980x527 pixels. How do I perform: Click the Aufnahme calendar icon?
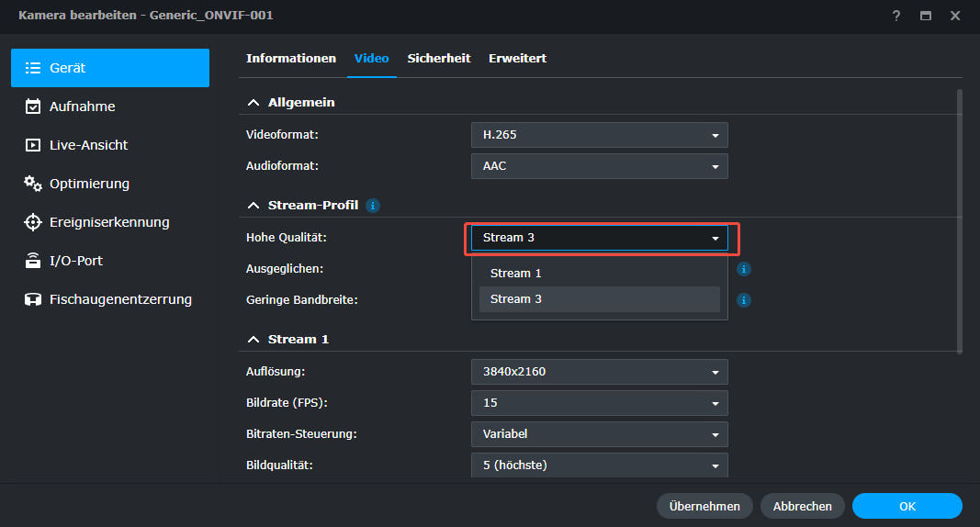(32, 107)
